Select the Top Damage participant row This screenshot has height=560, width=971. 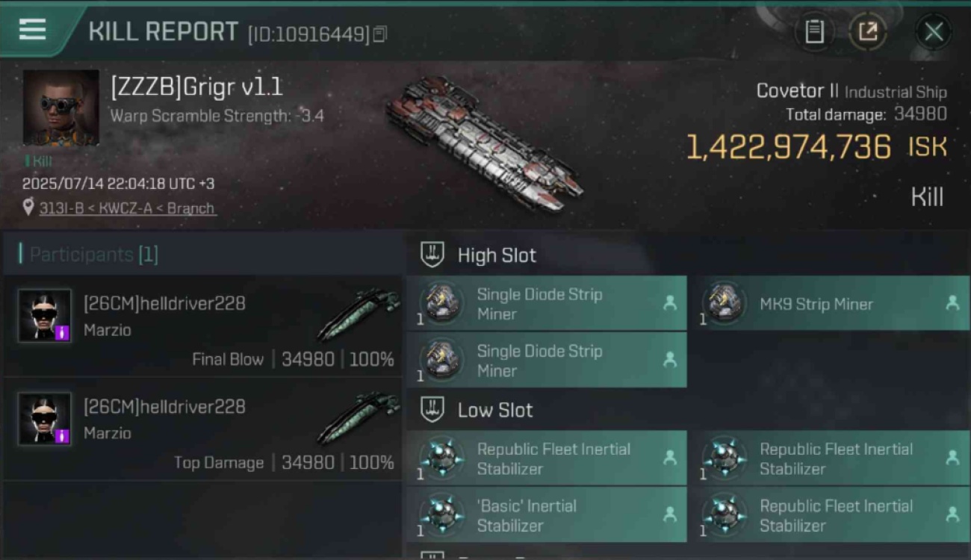click(x=202, y=429)
